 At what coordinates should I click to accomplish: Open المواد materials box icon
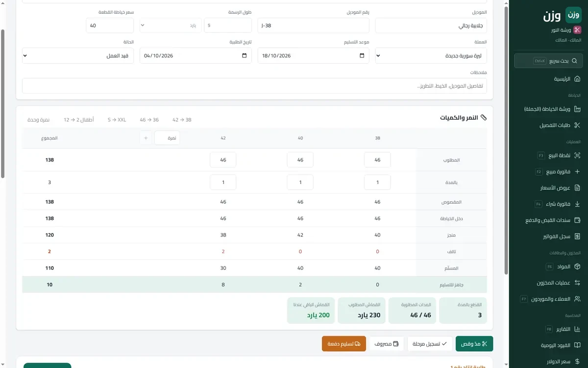click(577, 266)
